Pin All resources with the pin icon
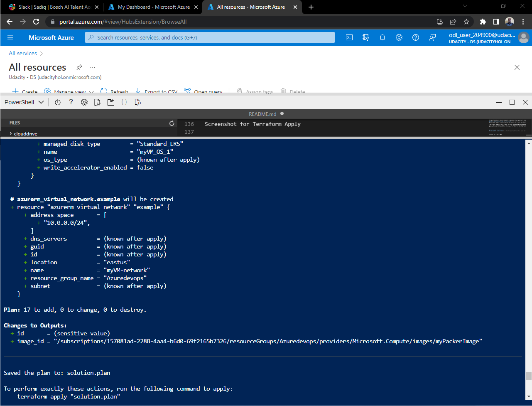532x406 pixels. 79,67
